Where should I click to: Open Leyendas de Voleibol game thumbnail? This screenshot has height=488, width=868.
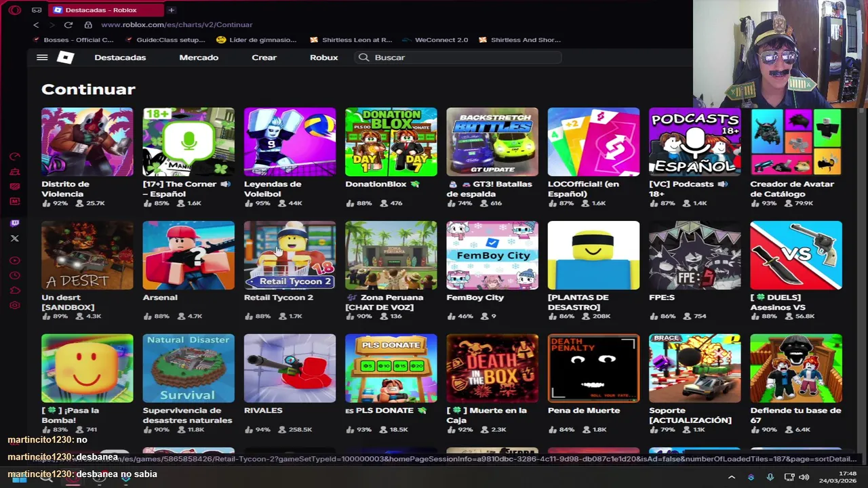290,142
